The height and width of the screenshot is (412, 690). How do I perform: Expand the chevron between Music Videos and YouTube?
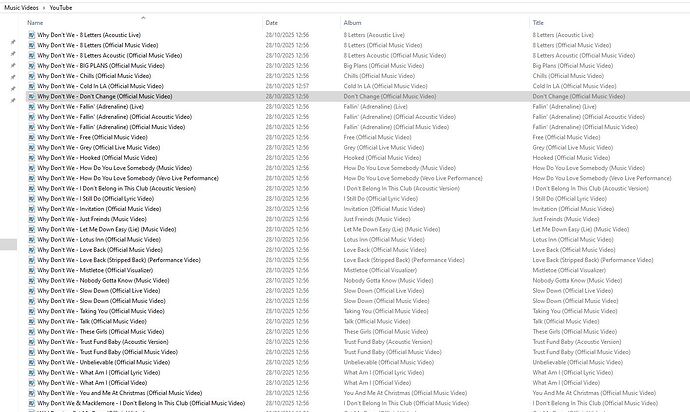tap(44, 7)
